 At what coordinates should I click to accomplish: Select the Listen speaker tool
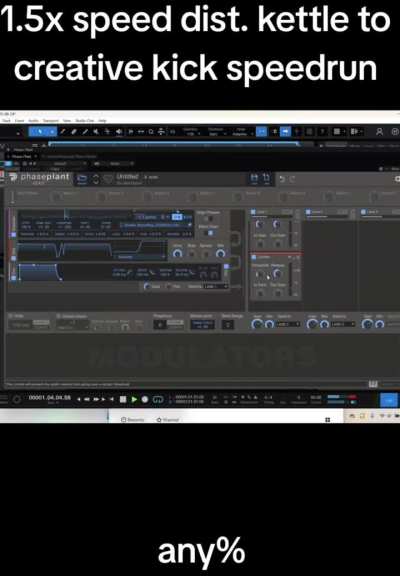(119, 132)
